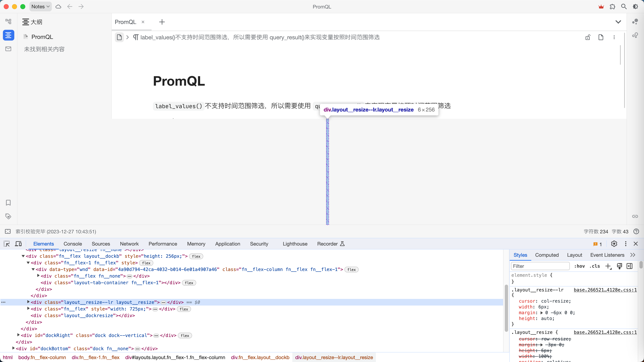The height and width of the screenshot is (362, 644).
Task: Open the backlinks link icon
Action: (x=635, y=216)
